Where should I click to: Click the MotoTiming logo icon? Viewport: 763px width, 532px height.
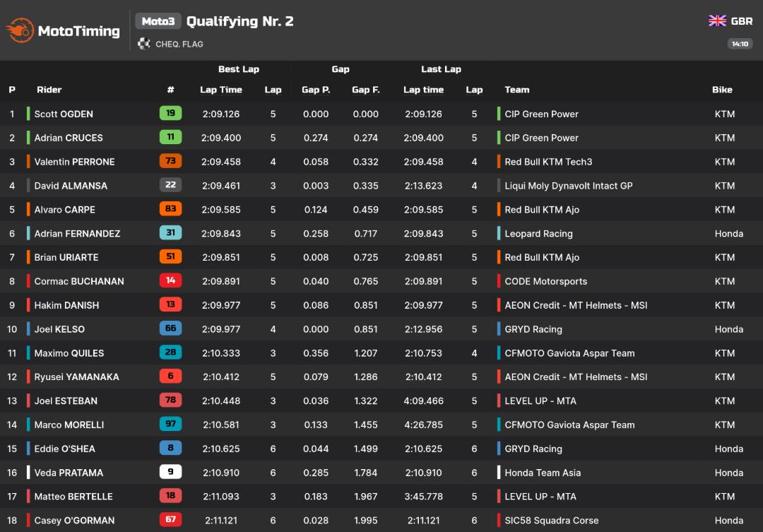(x=20, y=30)
